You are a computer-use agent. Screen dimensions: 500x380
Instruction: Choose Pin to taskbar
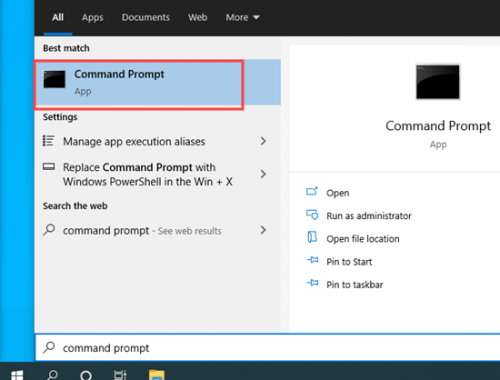point(355,285)
